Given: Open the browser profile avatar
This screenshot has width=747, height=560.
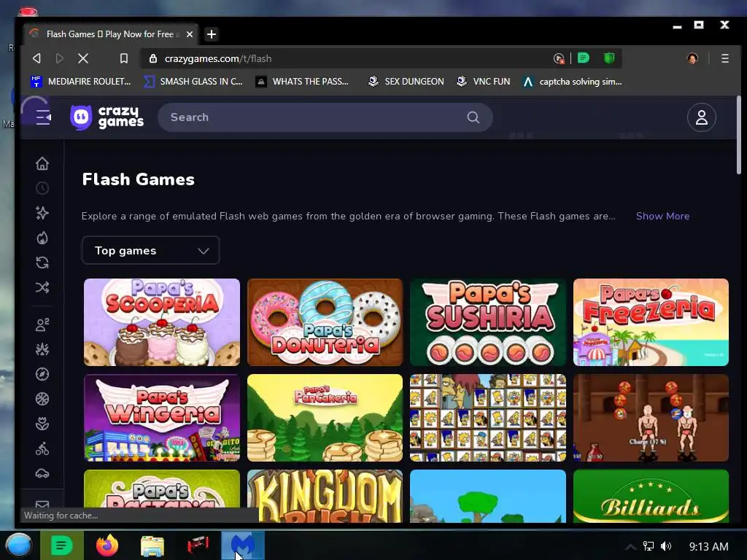Looking at the screenshot, I should click(x=692, y=58).
